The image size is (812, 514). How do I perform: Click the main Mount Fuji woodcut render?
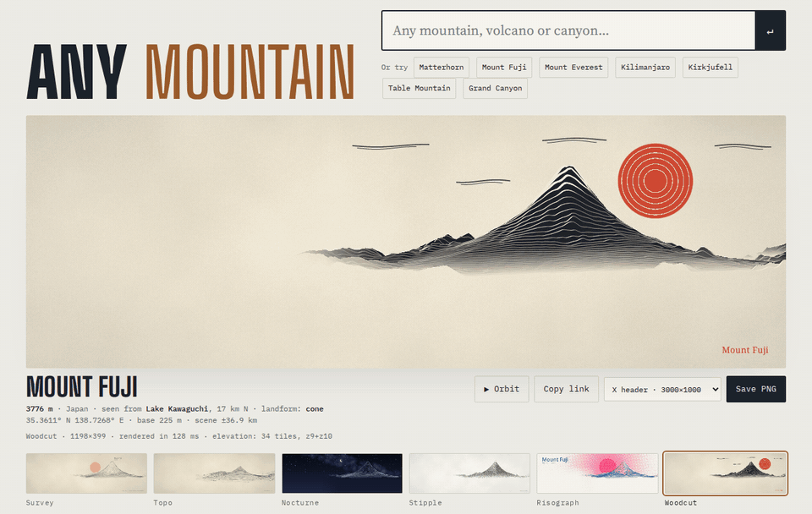406,242
